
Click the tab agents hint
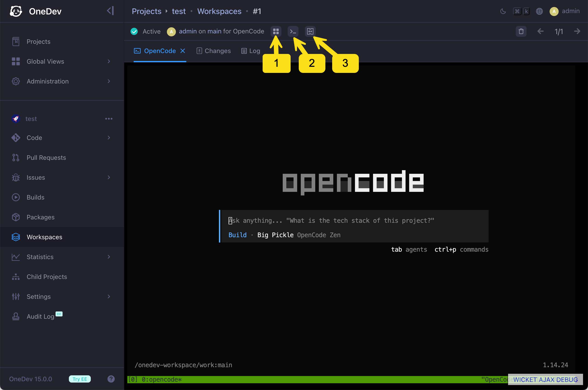tap(409, 249)
